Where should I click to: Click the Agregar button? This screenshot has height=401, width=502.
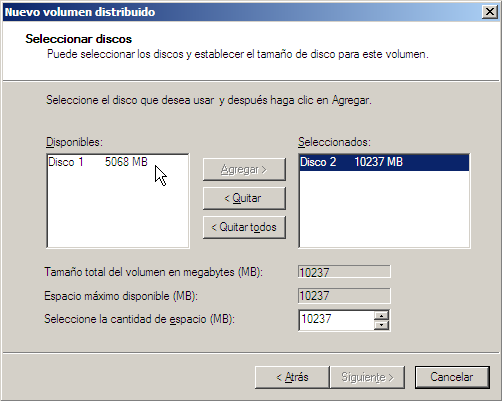pyautogui.click(x=244, y=170)
